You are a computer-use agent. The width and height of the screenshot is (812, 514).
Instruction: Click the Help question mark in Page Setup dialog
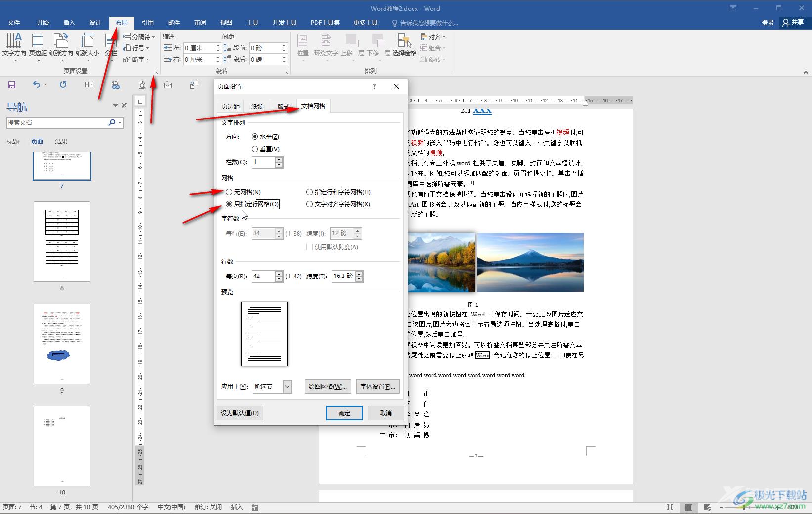[374, 86]
